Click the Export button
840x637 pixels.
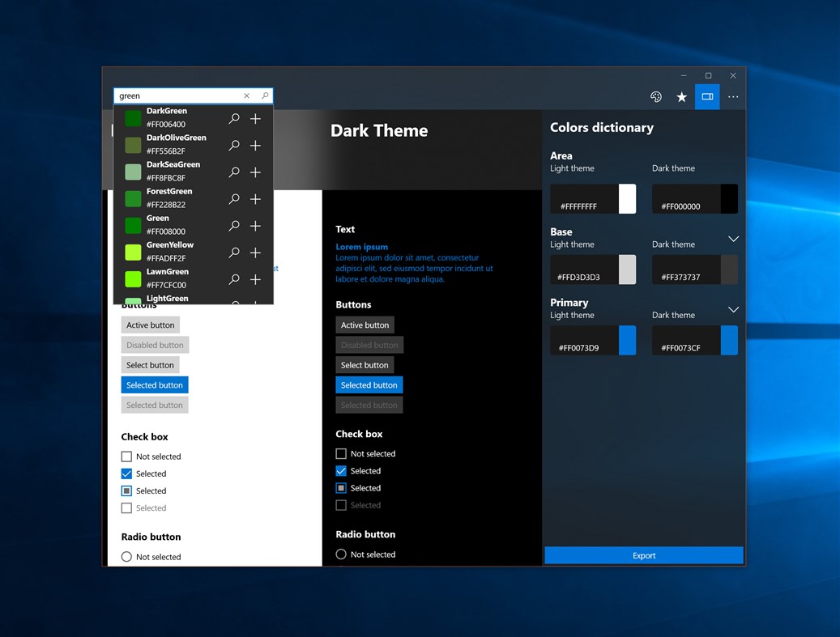(x=644, y=555)
